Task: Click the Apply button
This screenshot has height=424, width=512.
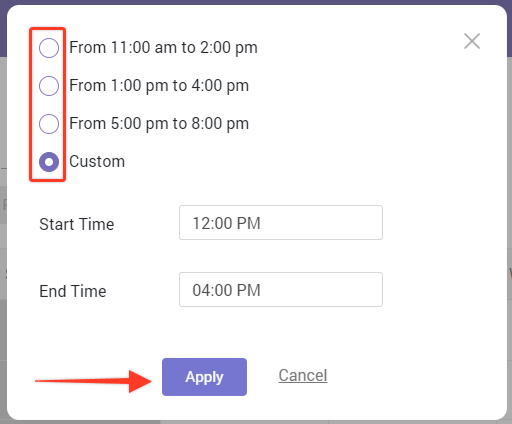Action: click(x=204, y=377)
